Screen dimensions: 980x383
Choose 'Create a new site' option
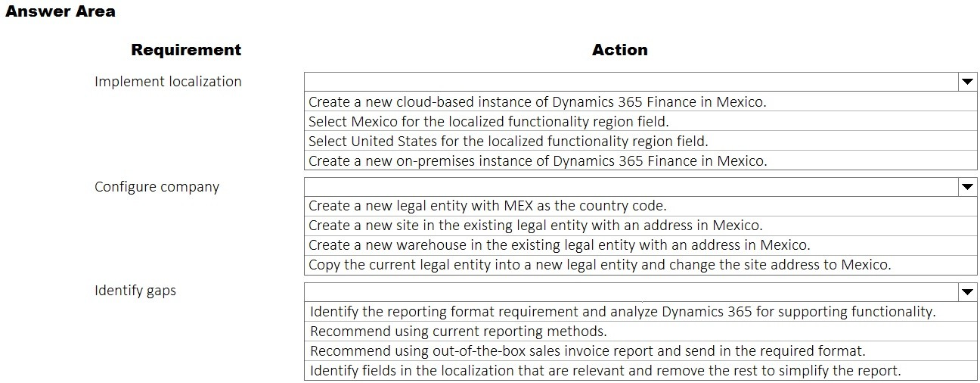click(535, 226)
